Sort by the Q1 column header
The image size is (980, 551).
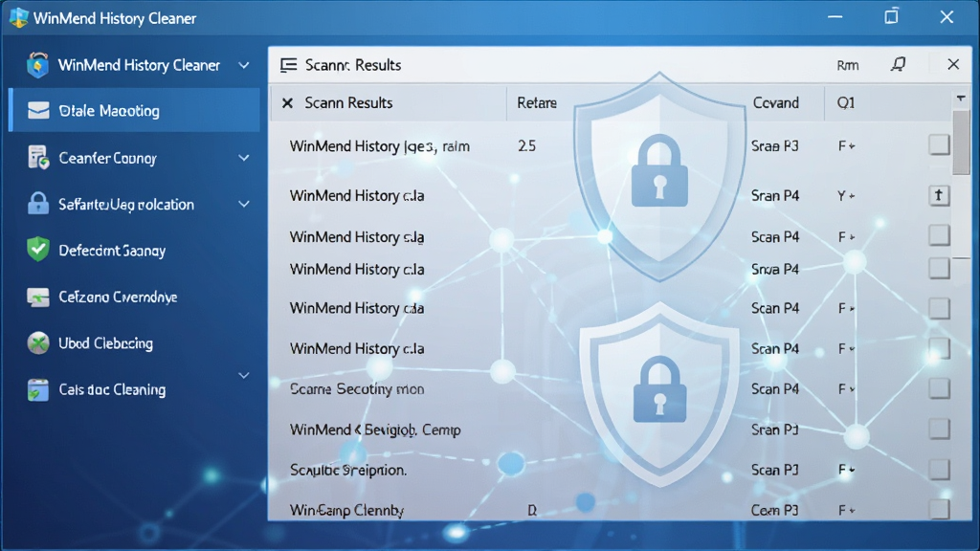846,102
